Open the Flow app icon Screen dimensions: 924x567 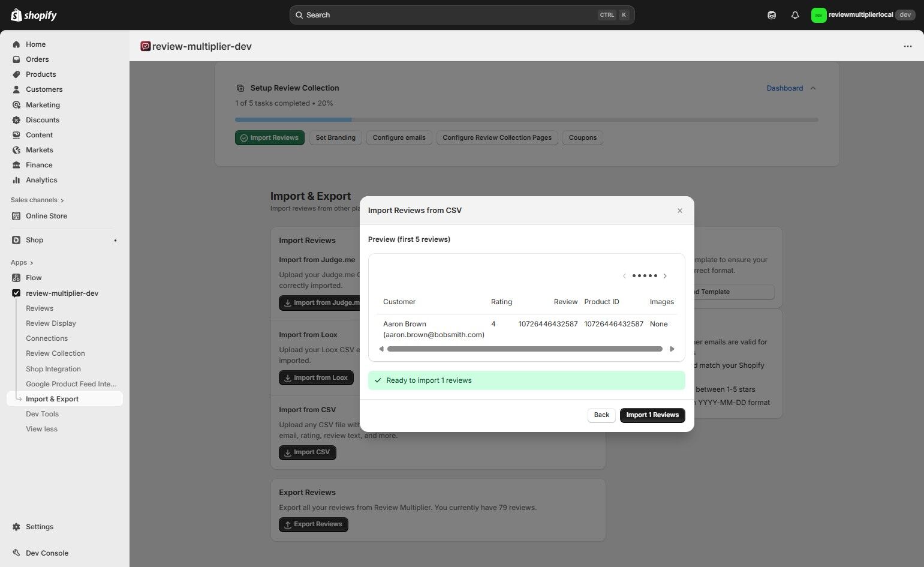pos(16,277)
